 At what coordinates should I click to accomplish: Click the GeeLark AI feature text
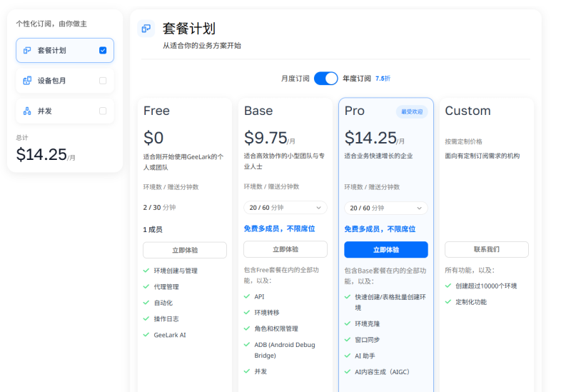170,335
